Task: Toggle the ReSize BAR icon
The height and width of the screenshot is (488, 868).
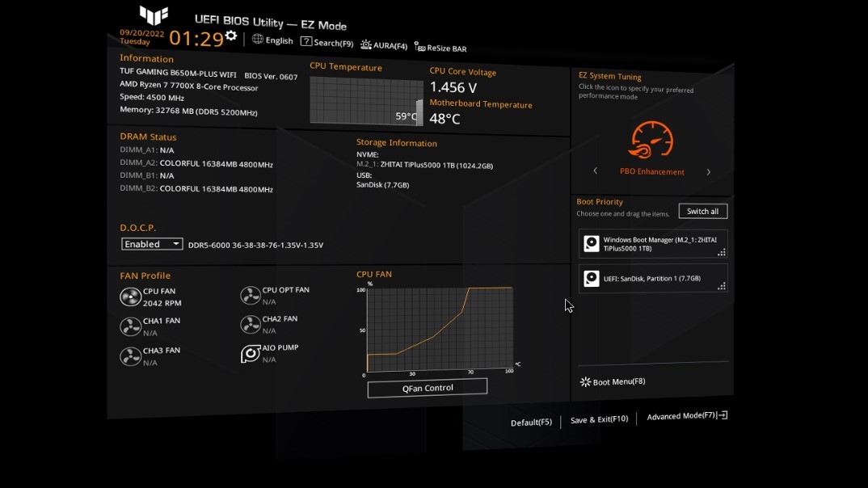Action: click(419, 47)
